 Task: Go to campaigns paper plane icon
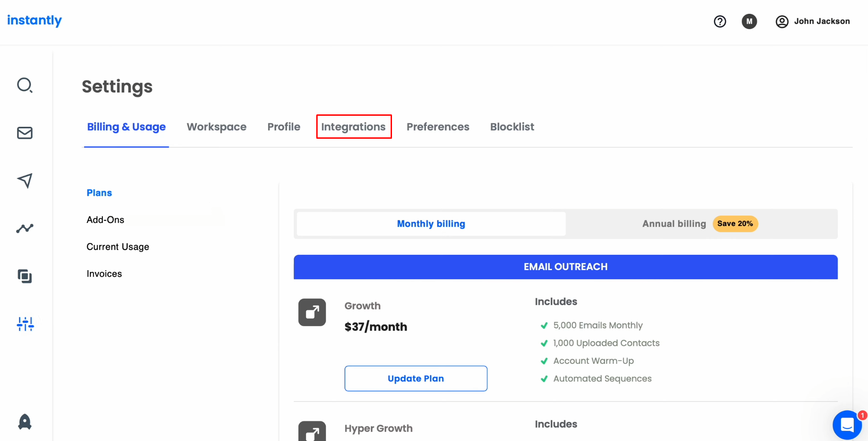pyautogui.click(x=25, y=181)
